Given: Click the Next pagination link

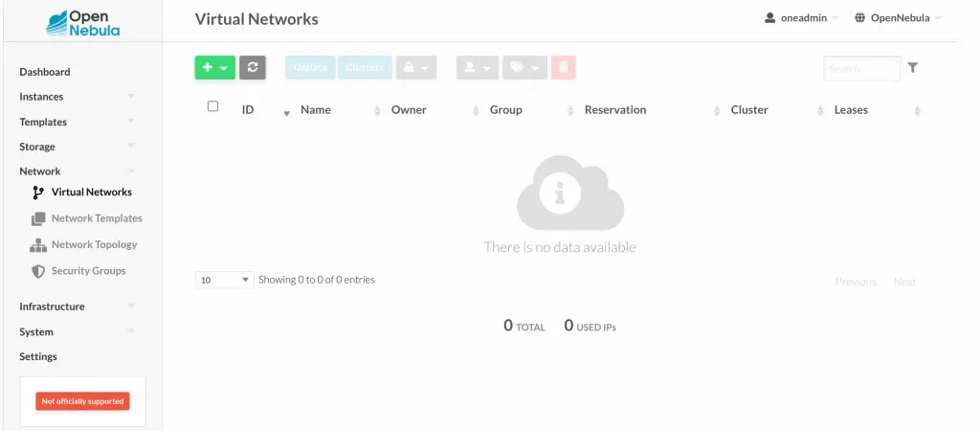Looking at the screenshot, I should click(904, 283).
